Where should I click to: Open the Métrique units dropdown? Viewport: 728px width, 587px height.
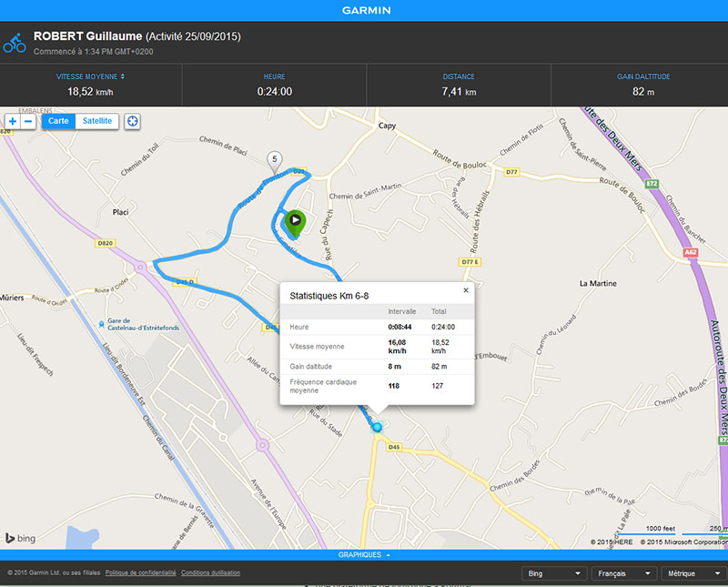(x=694, y=573)
